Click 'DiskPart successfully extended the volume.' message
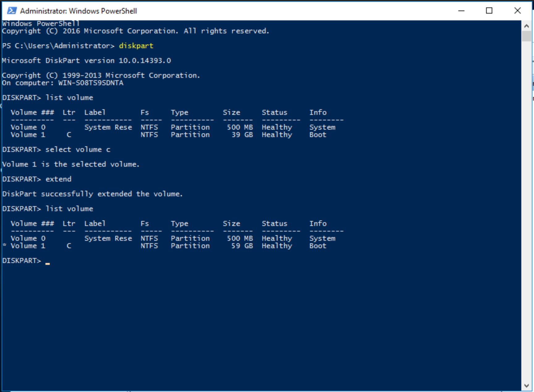 (92, 194)
